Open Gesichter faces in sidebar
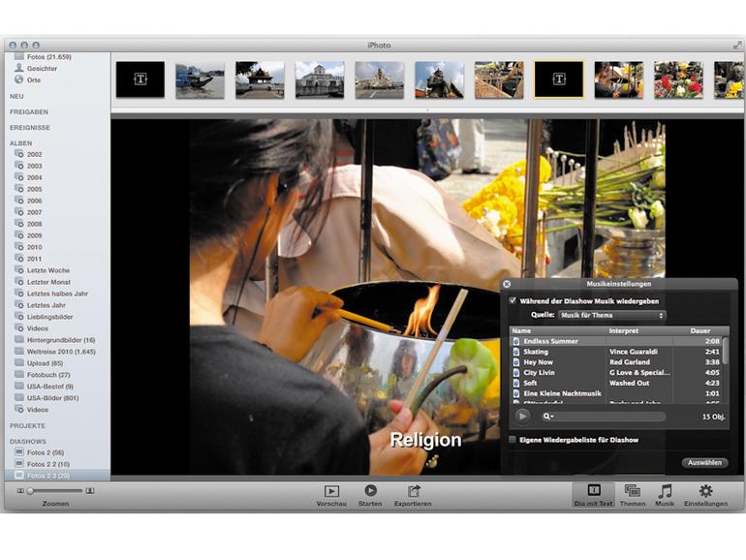This screenshot has width=746, height=560. click(x=42, y=69)
